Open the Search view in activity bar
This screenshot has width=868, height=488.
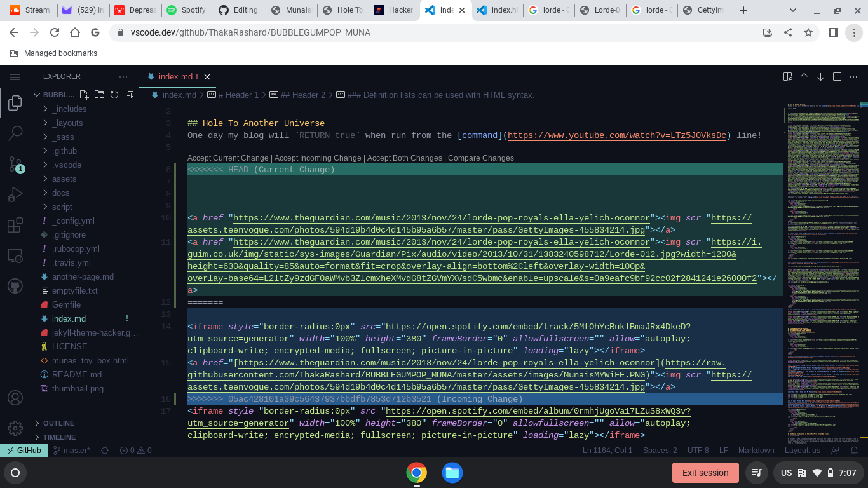tap(15, 133)
